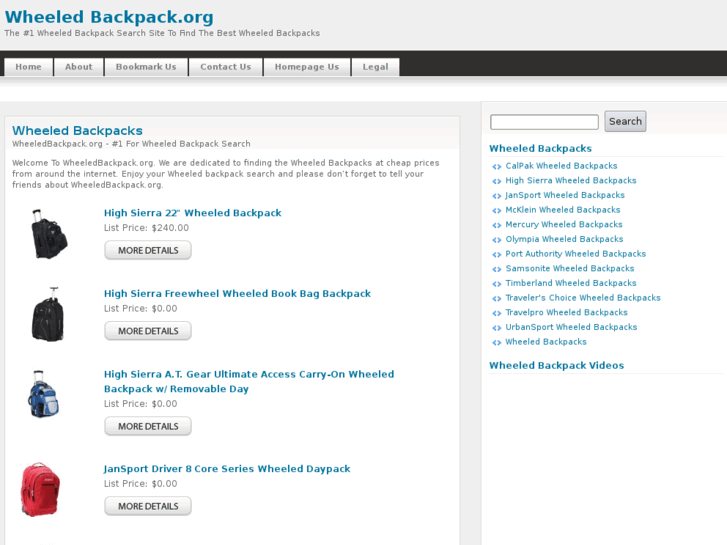Click the black High Sierra 22" backpack thumbnail

[49, 233]
